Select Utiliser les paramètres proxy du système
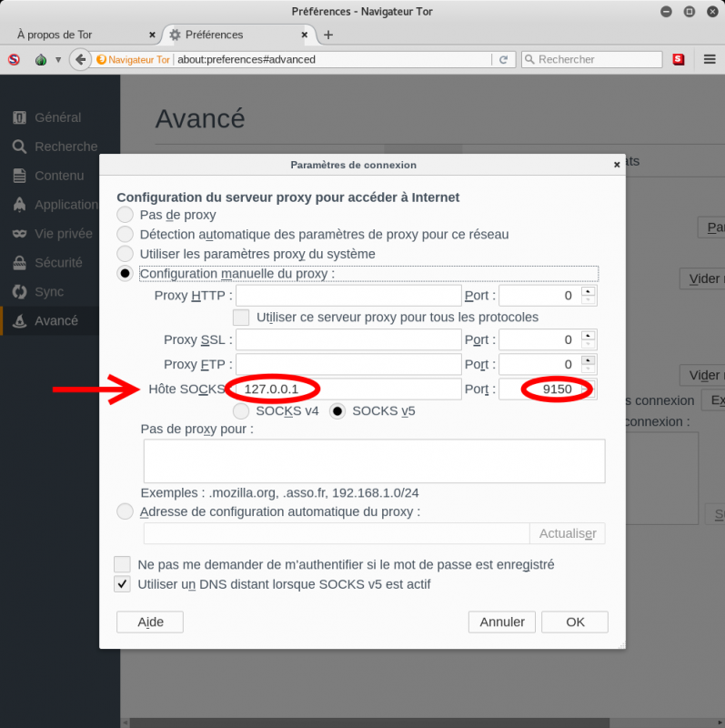This screenshot has height=728, width=725. pyautogui.click(x=125, y=254)
